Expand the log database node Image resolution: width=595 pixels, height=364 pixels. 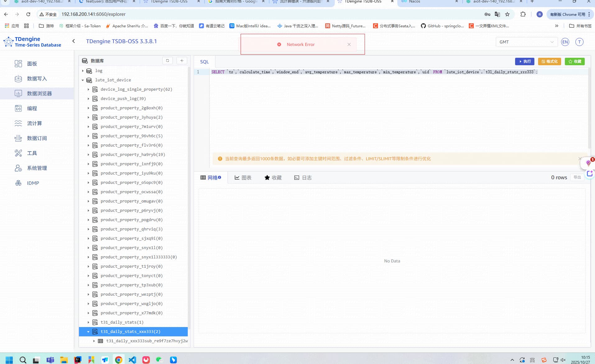(83, 71)
